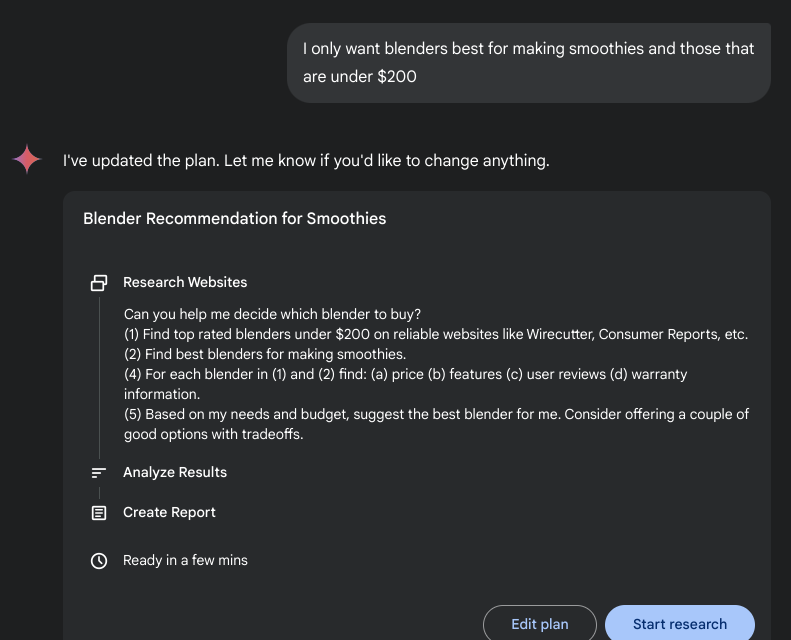Click plan step (2) best blenders for smoothies
The image size is (791, 640).
tap(265, 354)
